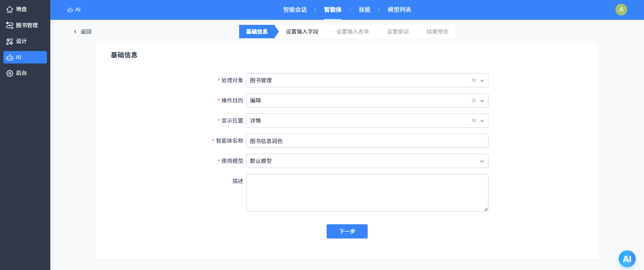
Task: Clear the 处理对象 selection
Action: pyautogui.click(x=474, y=80)
